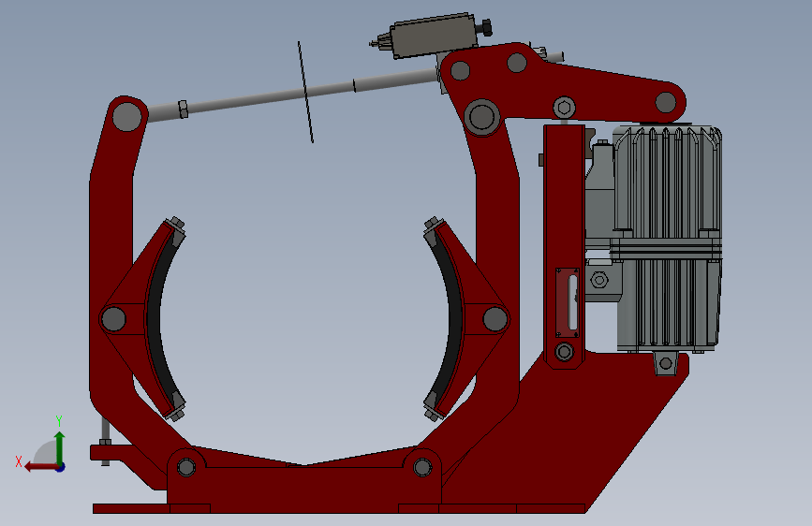The height and width of the screenshot is (526, 812).
Task: Select the left brake shoe center pin
Action: coord(113,319)
